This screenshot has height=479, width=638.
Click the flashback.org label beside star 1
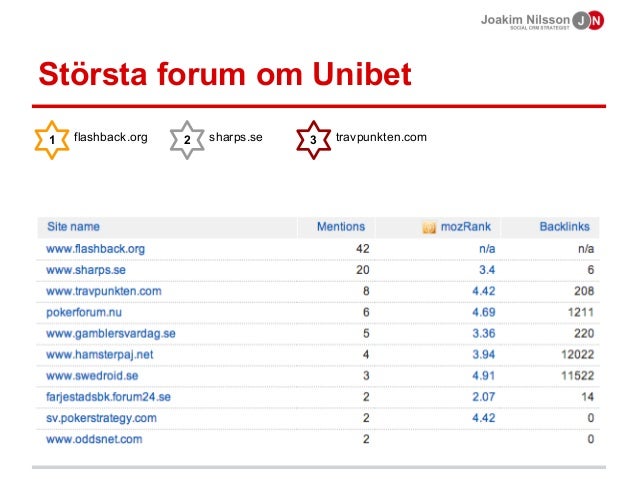pos(111,137)
